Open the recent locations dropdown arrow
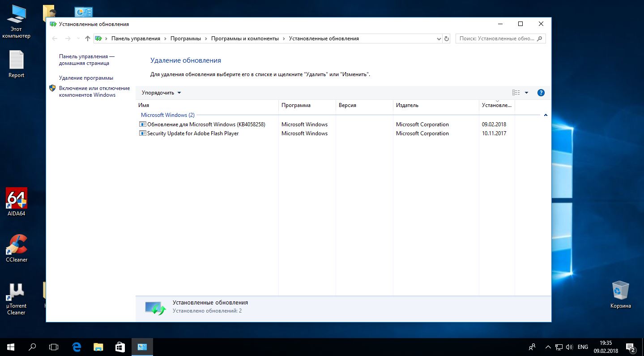The image size is (644, 356). (78, 39)
